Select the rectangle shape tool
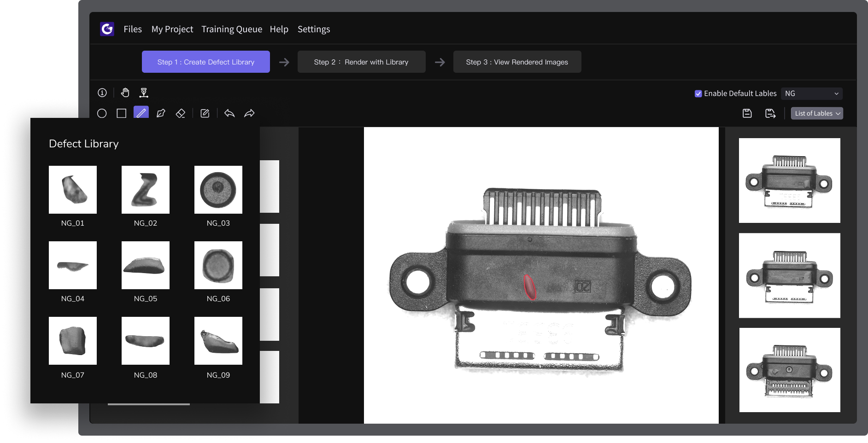Screen dimensions: 868x443 122,113
